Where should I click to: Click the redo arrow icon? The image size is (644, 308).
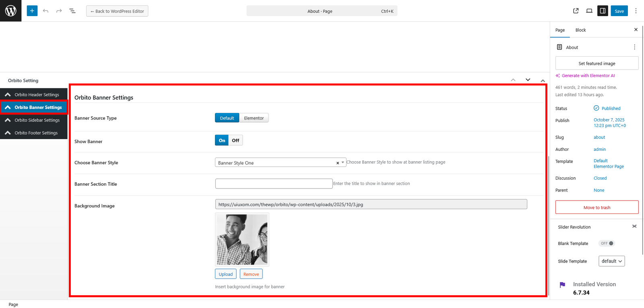point(59,11)
